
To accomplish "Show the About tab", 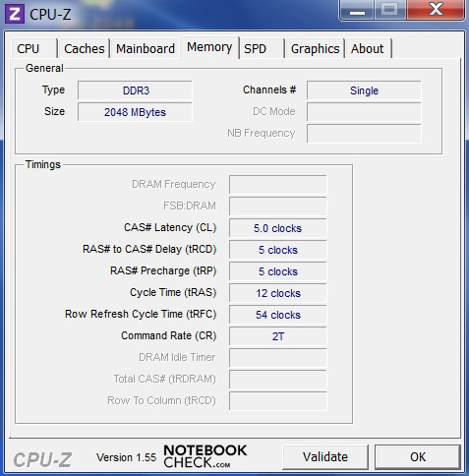I will 368,49.
